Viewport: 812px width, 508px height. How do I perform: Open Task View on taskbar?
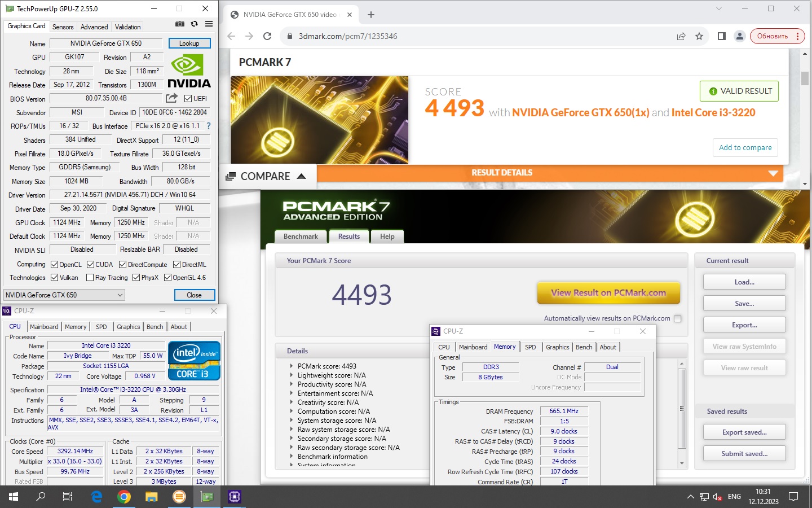pyautogui.click(x=68, y=497)
